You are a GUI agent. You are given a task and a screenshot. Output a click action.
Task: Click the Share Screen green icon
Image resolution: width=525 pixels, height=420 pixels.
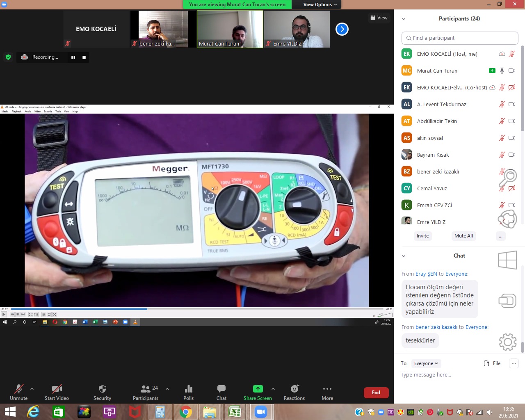click(258, 388)
